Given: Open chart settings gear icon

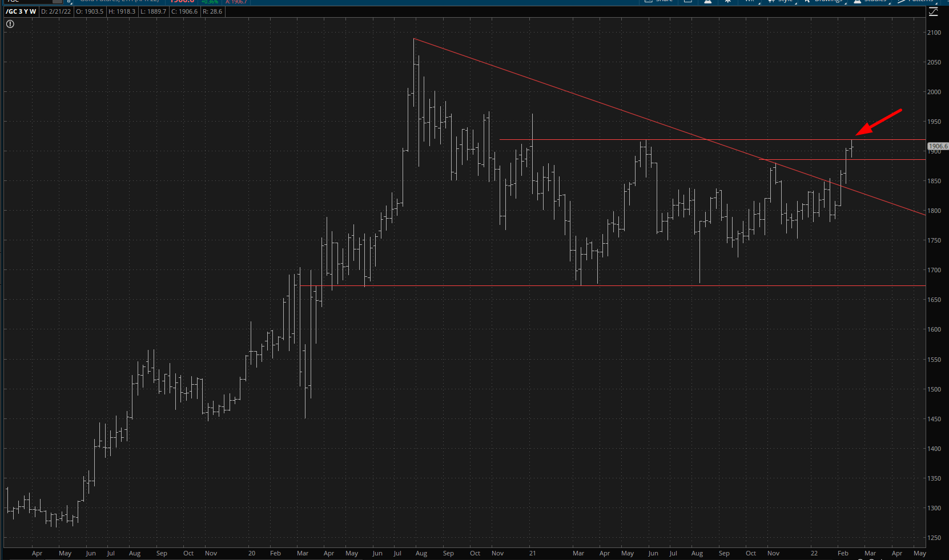Looking at the screenshot, I should point(728,2).
